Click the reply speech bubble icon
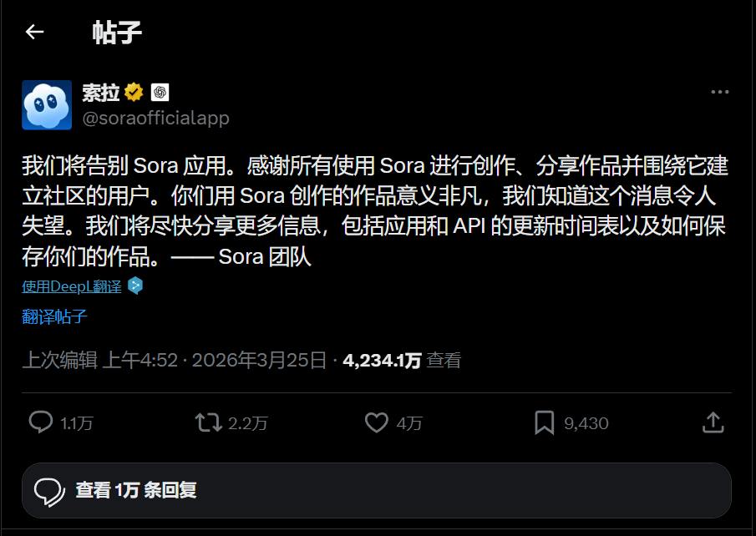 pos(41,422)
